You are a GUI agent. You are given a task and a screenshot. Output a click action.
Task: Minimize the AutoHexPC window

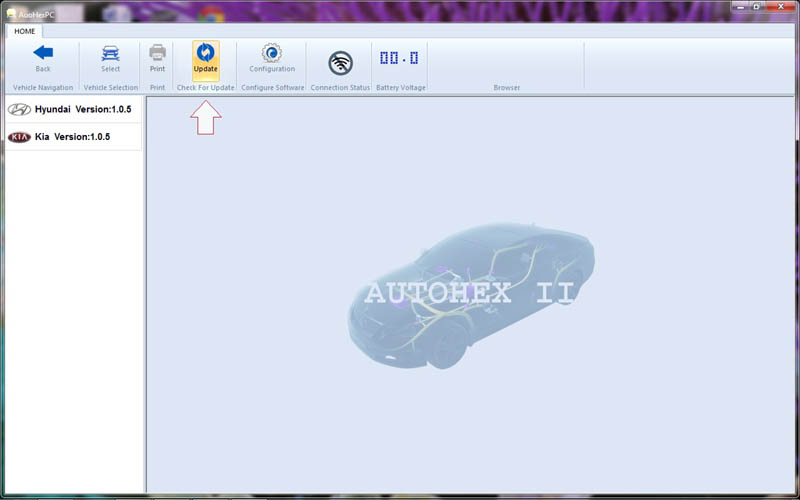[740, 7]
